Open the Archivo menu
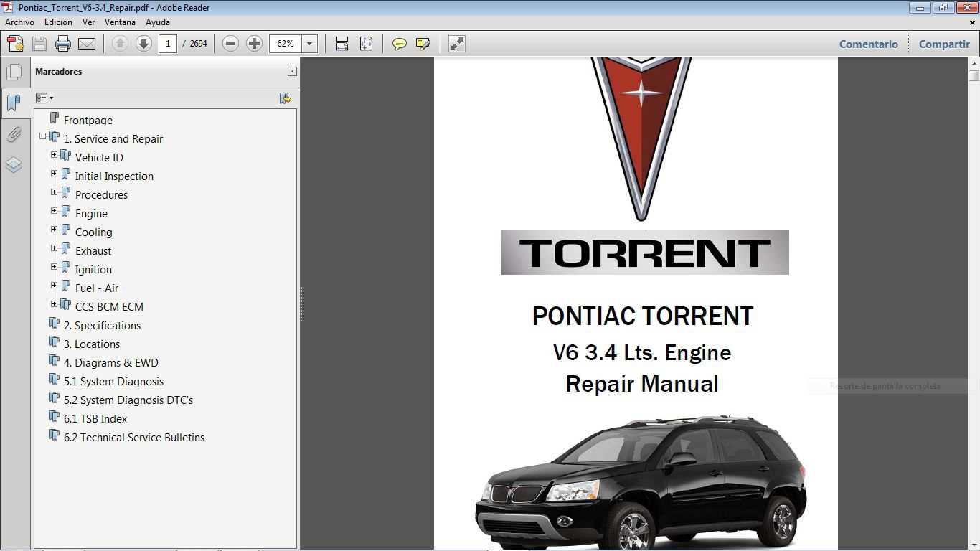The width and height of the screenshot is (980, 551). pos(19,22)
